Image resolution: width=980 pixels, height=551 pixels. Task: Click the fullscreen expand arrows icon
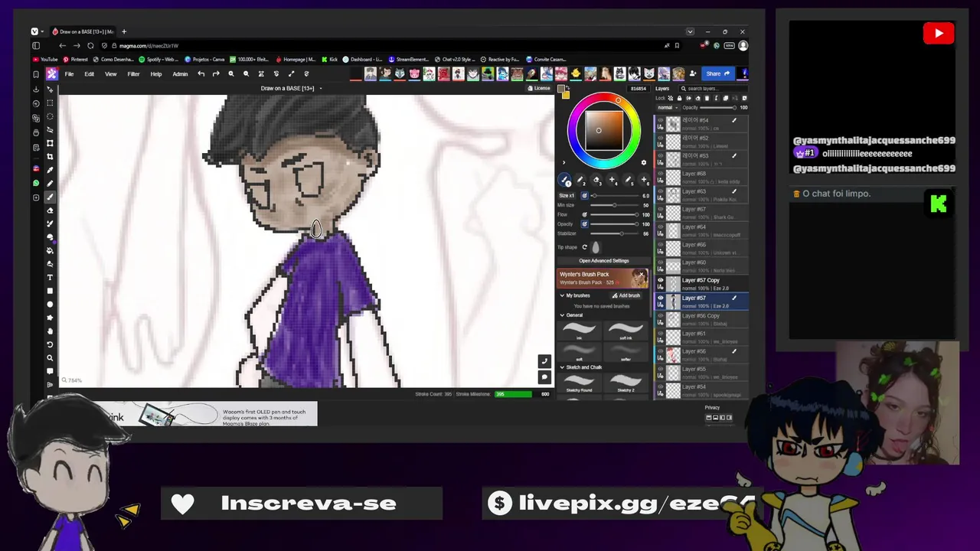tap(291, 73)
